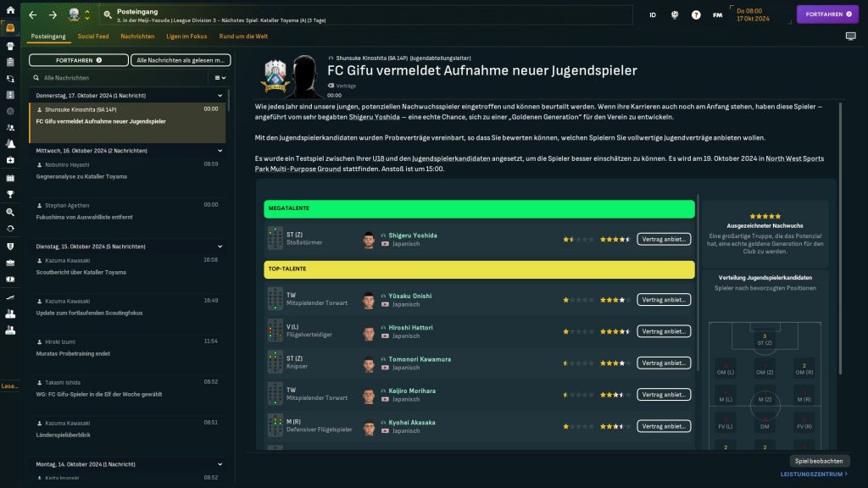Open the help question mark icon
The height and width of the screenshot is (488, 868).
point(696,14)
